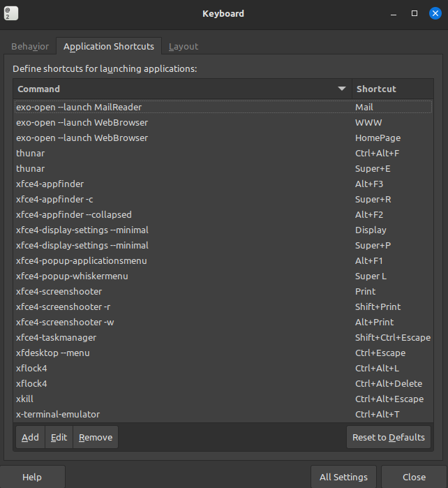Click Reset to Defaults

(388, 437)
